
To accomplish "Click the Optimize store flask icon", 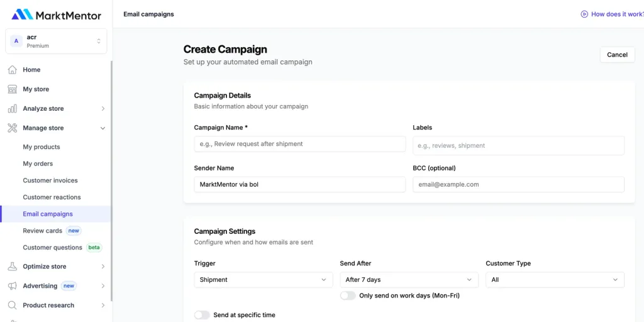I will 13,266.
